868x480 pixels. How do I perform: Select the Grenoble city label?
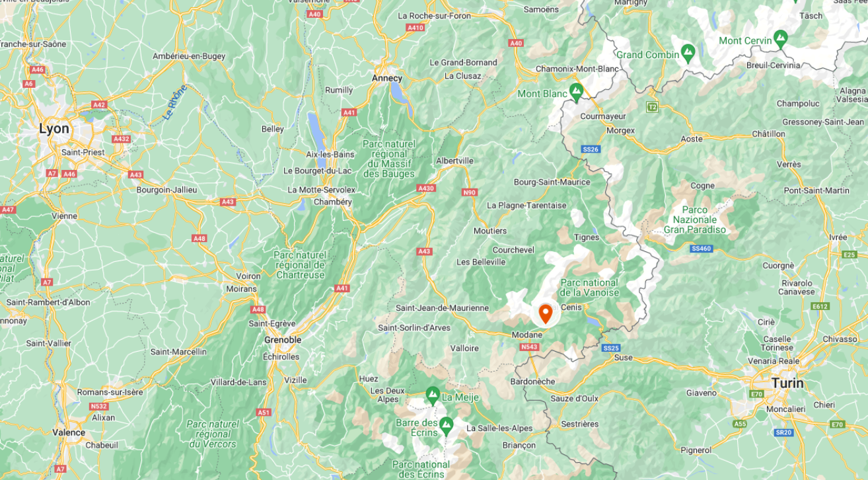(x=283, y=340)
